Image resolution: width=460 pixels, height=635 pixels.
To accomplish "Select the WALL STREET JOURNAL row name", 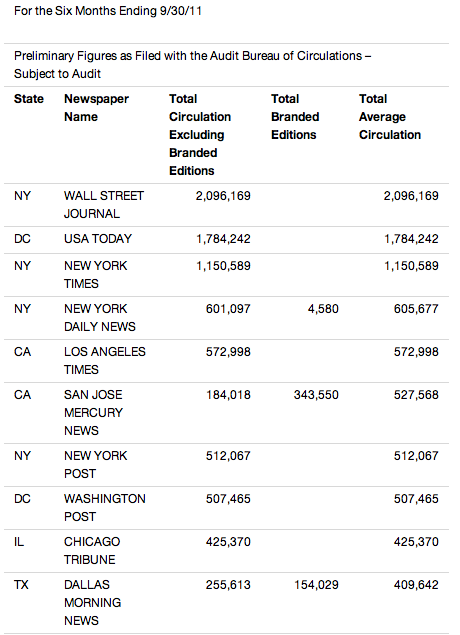I will coord(104,205).
